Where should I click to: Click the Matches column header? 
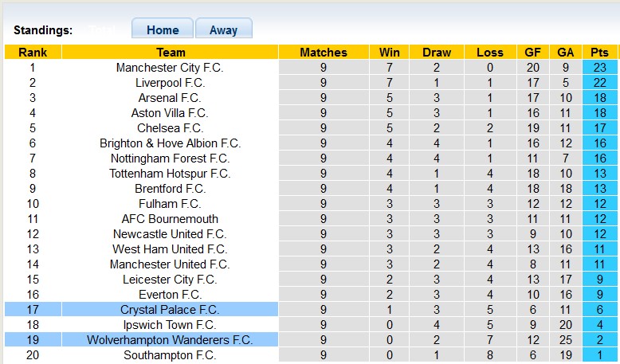tap(323, 53)
